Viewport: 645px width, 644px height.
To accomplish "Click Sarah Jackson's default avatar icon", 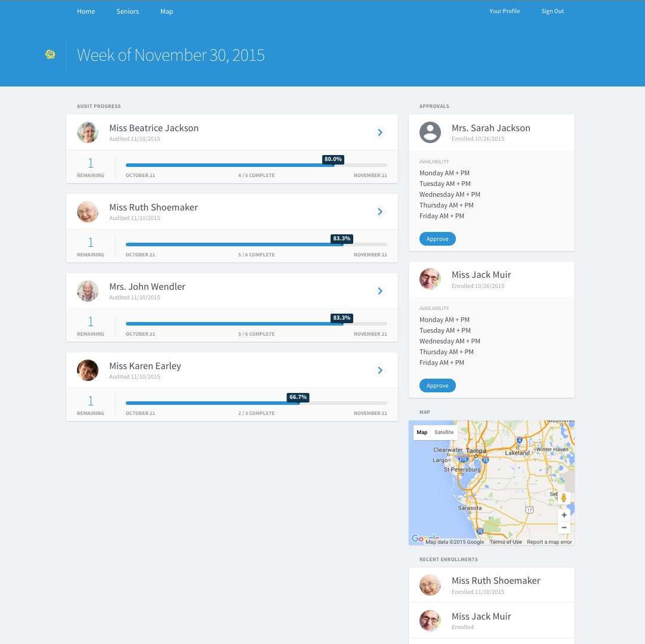I will 430,132.
